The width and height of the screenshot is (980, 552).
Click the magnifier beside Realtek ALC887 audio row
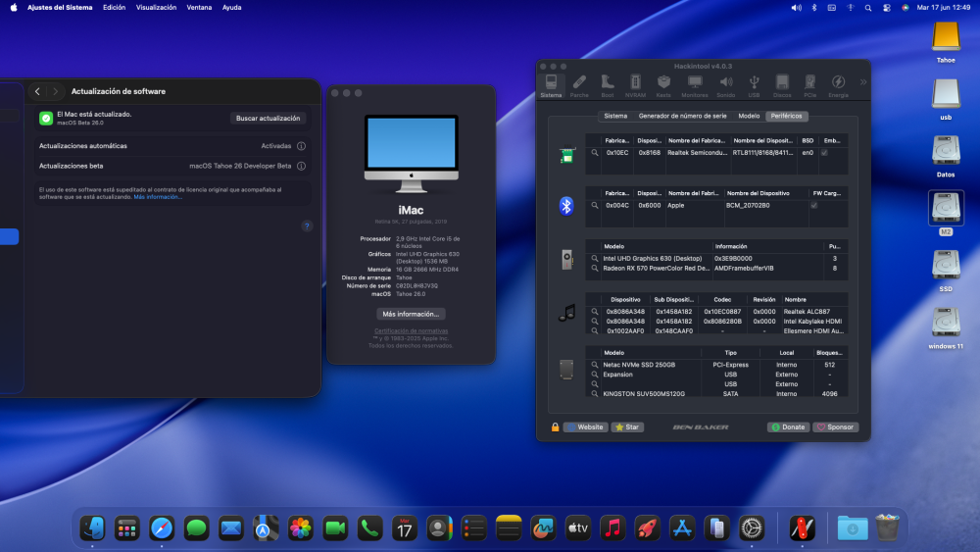(595, 312)
